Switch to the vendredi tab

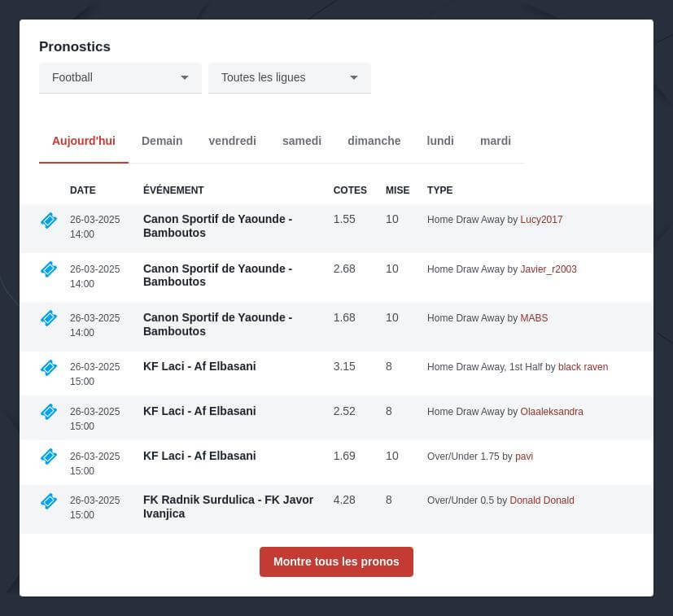[232, 141]
